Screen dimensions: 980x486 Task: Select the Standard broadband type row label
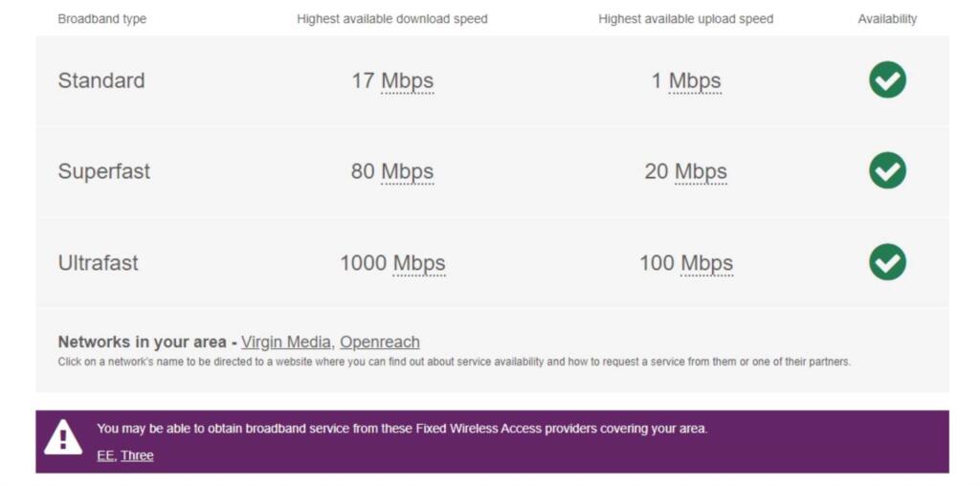[x=101, y=80]
